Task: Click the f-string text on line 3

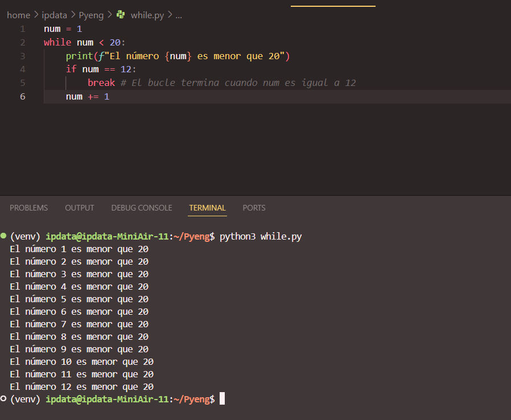Action: (192, 56)
